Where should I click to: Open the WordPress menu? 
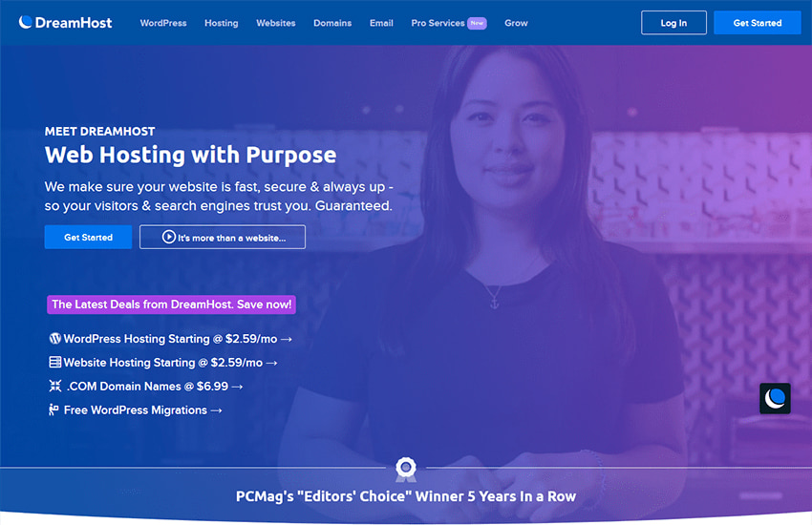coord(163,23)
